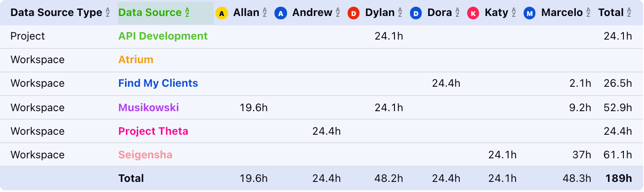Select the Seigensha workspace
Screen dimensions: 644x192
point(145,155)
